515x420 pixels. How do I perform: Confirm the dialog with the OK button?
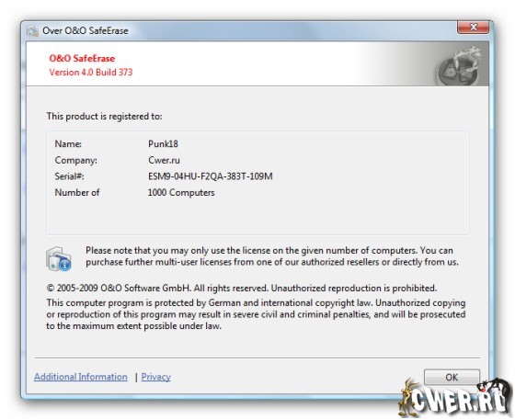pyautogui.click(x=452, y=377)
